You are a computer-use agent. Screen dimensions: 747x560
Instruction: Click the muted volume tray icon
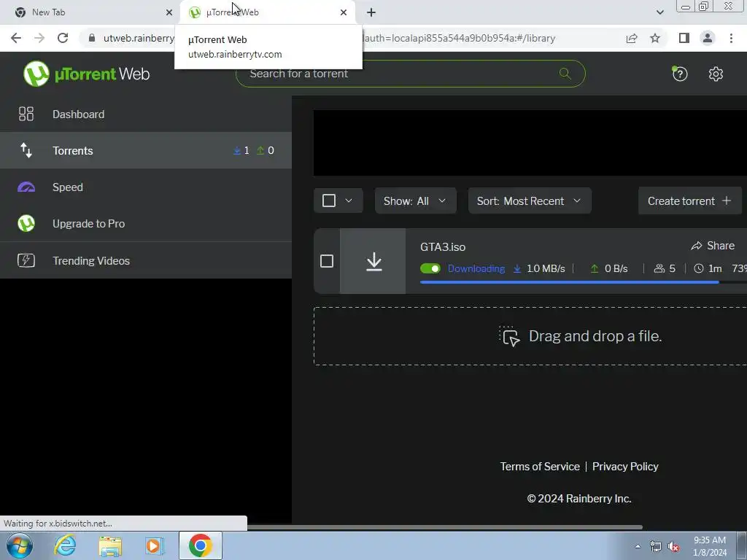(673, 546)
